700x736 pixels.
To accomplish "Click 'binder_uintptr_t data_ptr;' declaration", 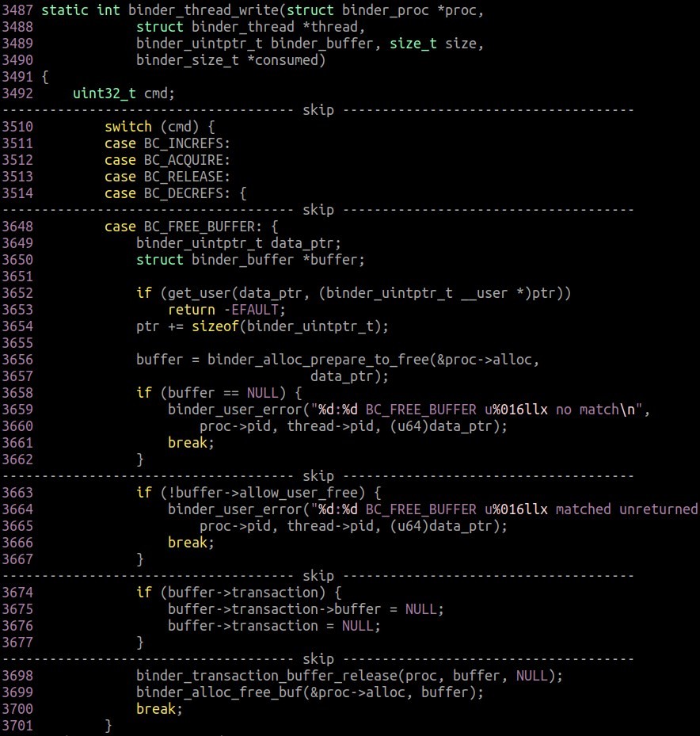I will (238, 243).
